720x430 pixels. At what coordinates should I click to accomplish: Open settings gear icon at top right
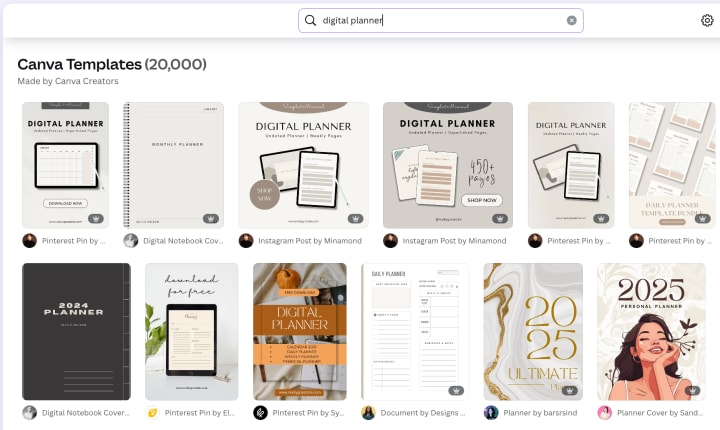coord(707,20)
